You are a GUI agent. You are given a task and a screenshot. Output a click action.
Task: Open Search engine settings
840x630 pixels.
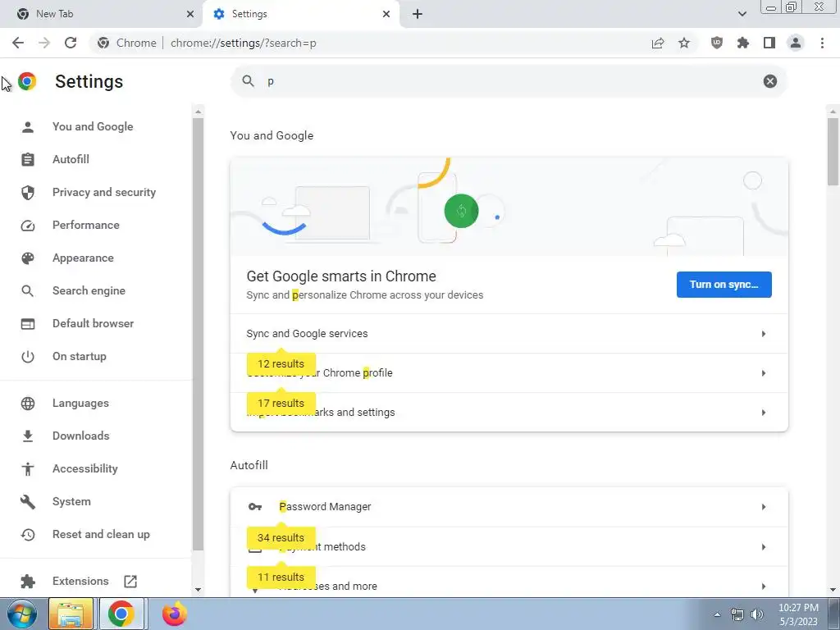(x=89, y=291)
